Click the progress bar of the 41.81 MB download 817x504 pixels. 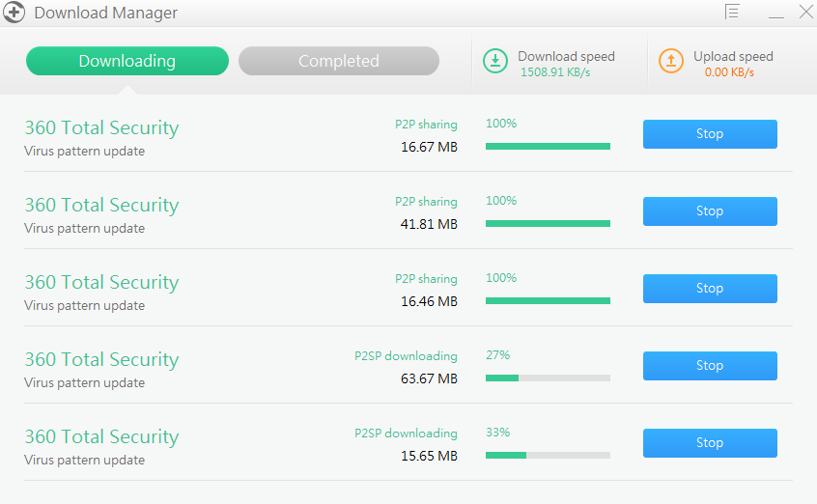548,223
